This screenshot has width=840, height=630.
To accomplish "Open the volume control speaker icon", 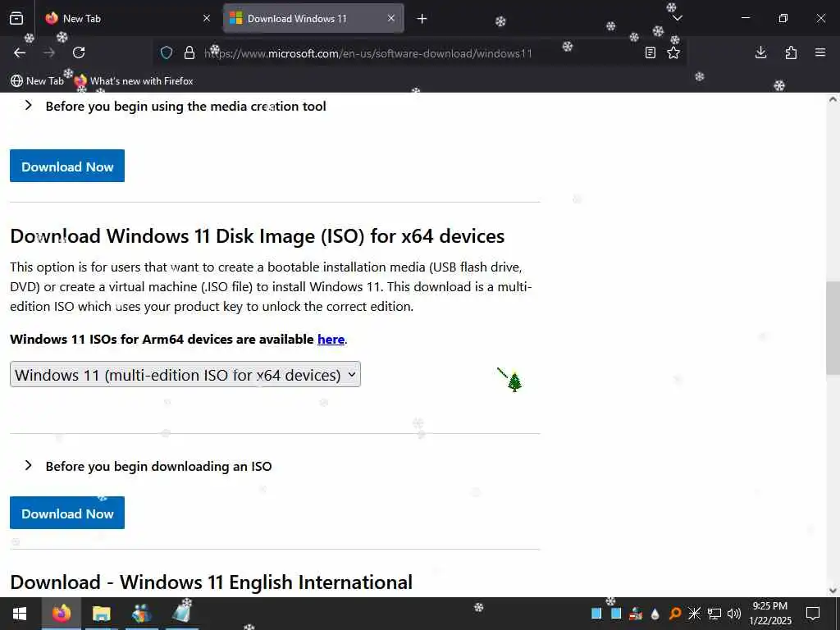I will 734,614.
